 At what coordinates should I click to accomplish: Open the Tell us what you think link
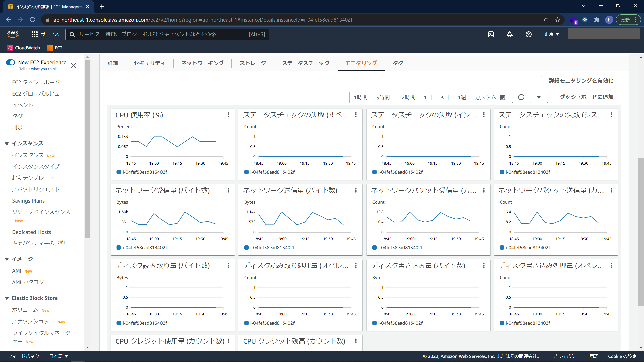tap(38, 69)
